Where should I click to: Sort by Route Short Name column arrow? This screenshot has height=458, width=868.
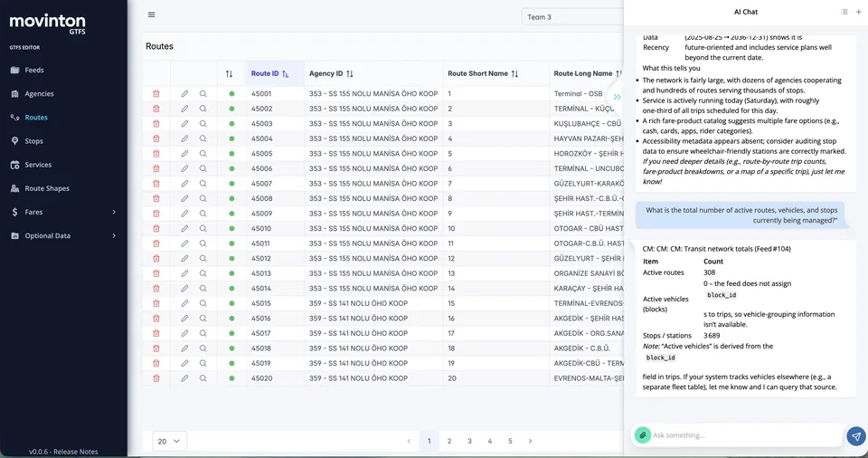click(x=514, y=73)
